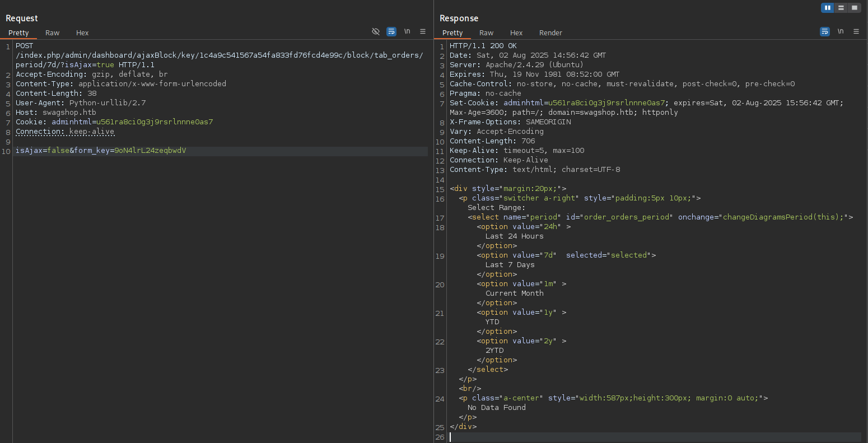This screenshot has width=868, height=443.
Task: Select the Request Pretty tab
Action: [x=18, y=32]
